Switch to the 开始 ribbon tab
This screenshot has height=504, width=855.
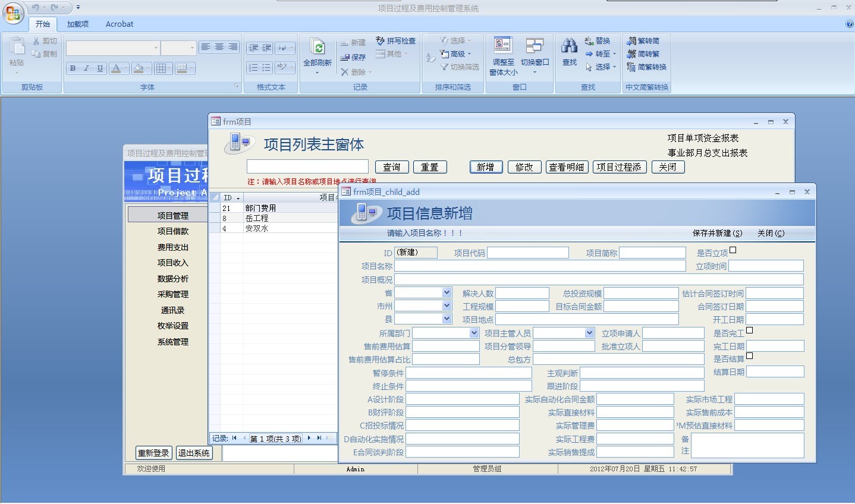(42, 24)
